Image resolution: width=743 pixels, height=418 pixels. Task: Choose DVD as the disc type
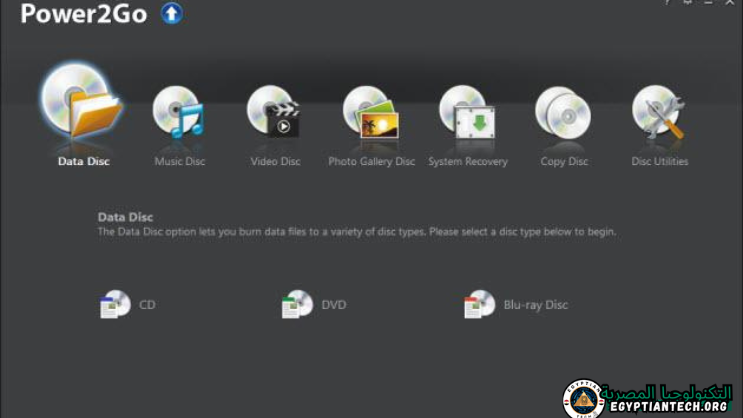[314, 304]
